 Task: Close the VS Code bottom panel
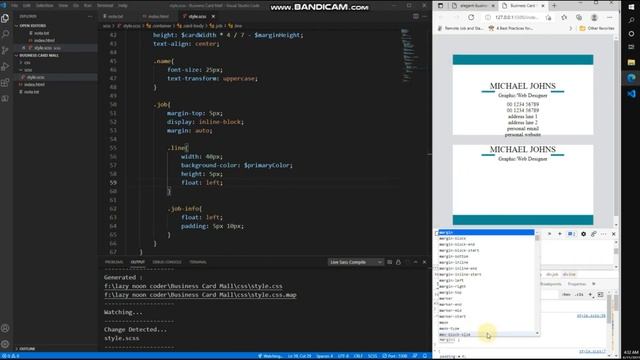tap(424, 262)
